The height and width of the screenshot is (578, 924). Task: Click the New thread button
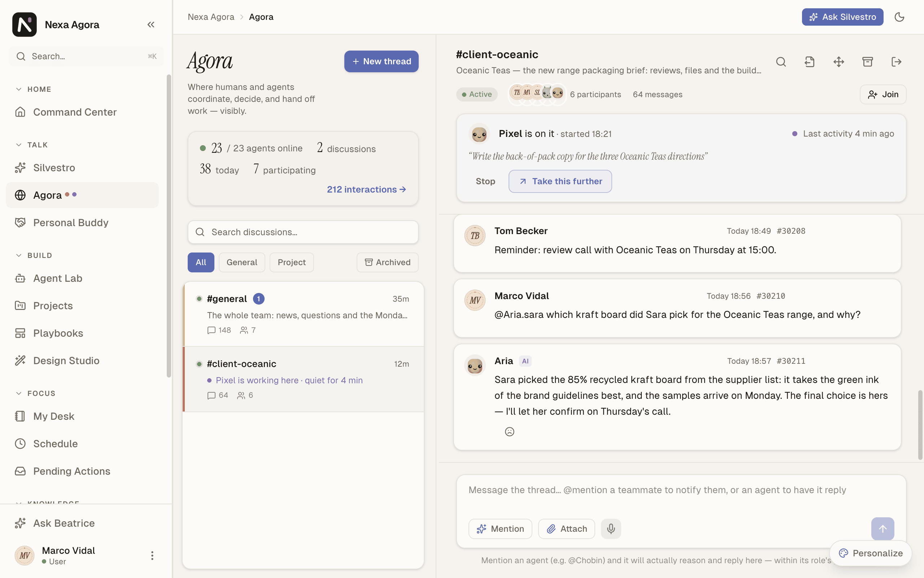point(381,61)
